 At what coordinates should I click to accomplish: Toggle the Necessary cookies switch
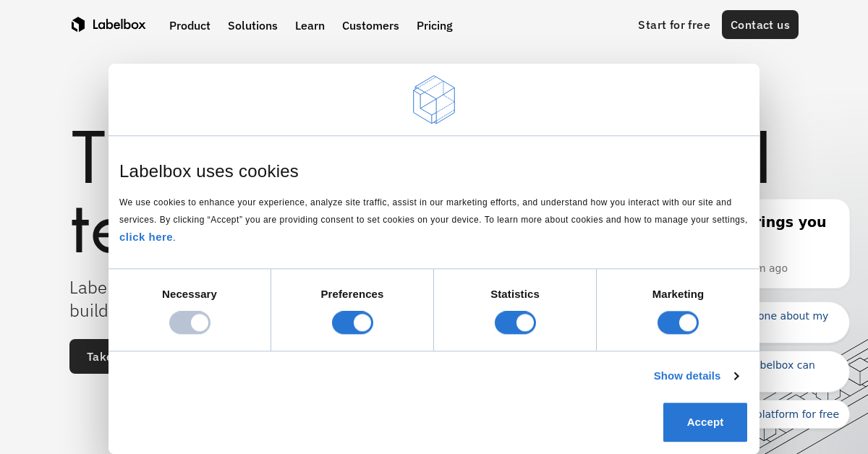pyautogui.click(x=190, y=322)
